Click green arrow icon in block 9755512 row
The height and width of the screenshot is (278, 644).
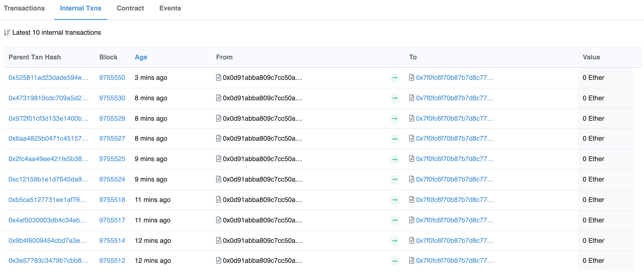coord(394,261)
